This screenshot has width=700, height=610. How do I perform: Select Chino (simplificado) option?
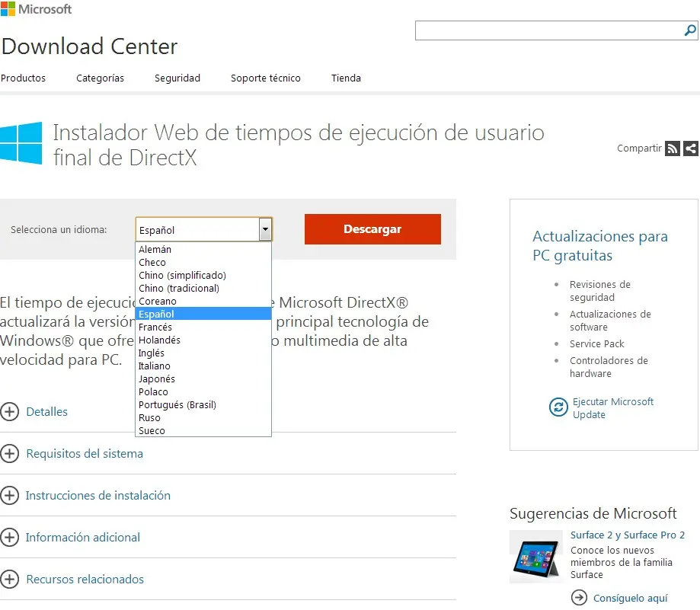203,276
